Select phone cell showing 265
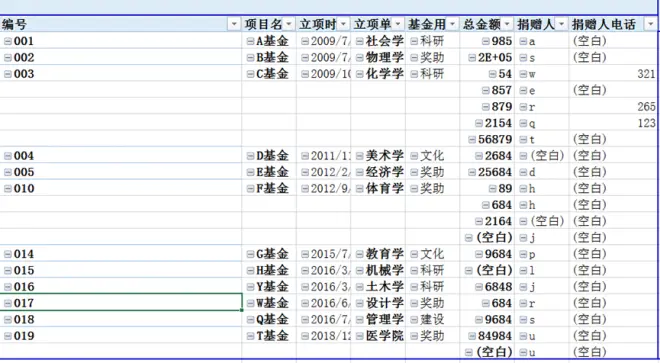The width and height of the screenshot is (660, 363). click(x=613, y=107)
